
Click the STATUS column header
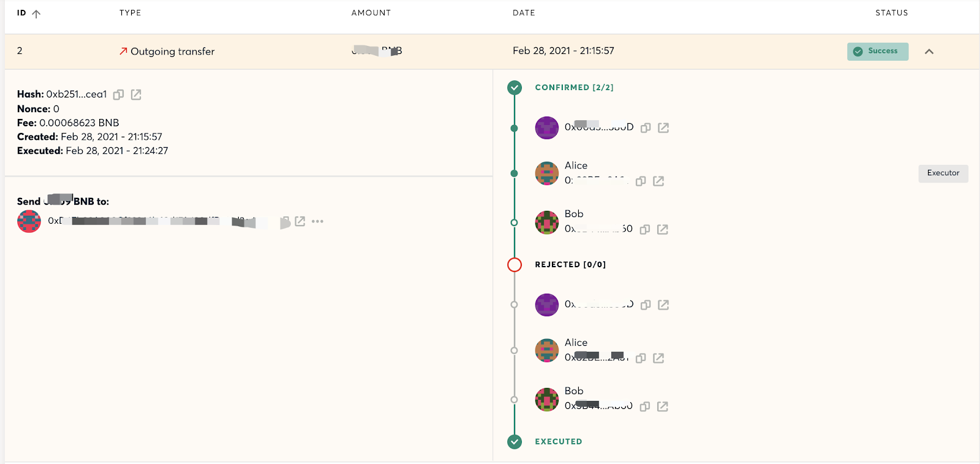coord(892,13)
